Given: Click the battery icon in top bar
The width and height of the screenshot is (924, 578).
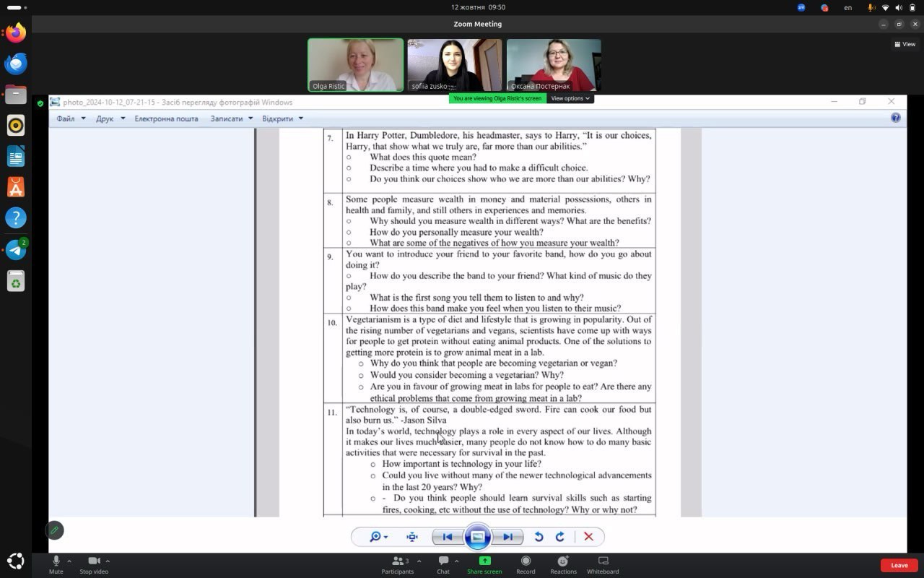Looking at the screenshot, I should pyautogui.click(x=912, y=7).
